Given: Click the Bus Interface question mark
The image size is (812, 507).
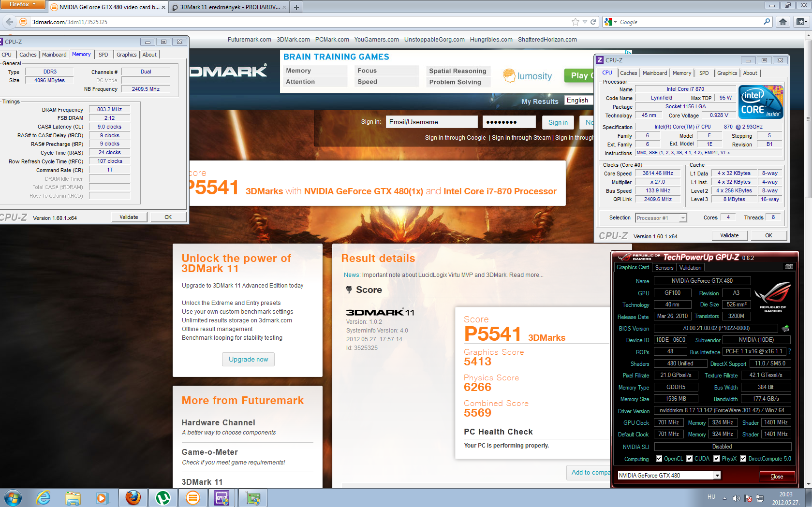Looking at the screenshot, I should point(789,351).
